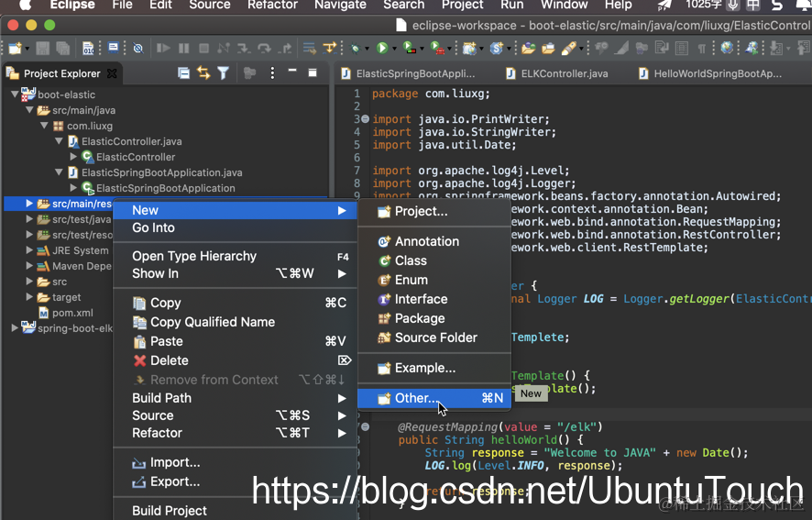The image size is (812, 520).
Task: Click the Step Over icon
Action: [264, 49]
